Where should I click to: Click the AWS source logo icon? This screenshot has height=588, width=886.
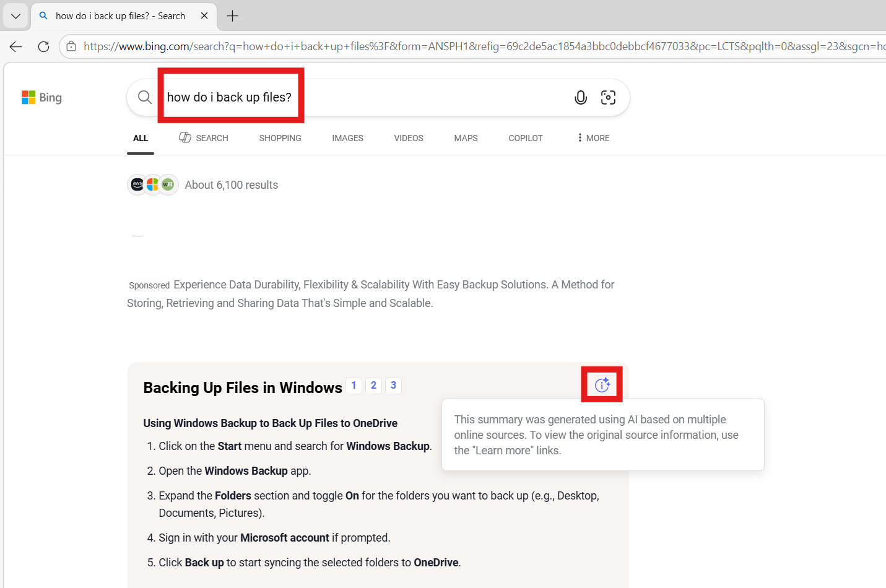pos(137,184)
